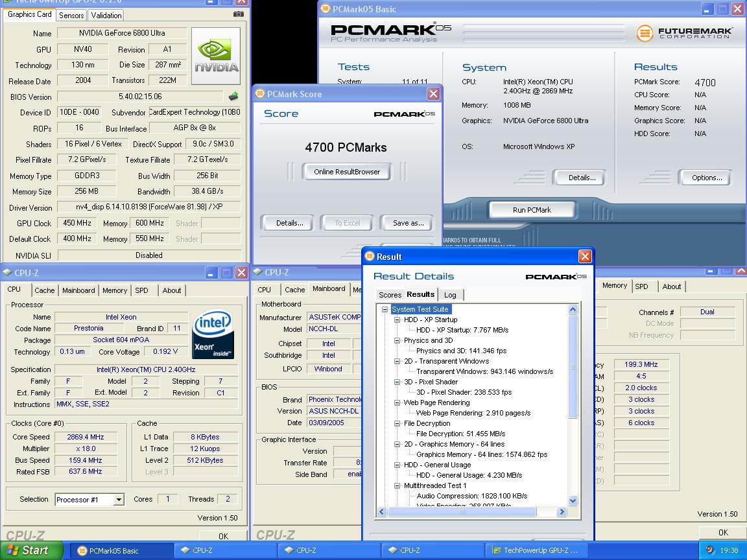Screen dimensions: 747x560
Task: Collapse the Web Page Rendering node
Action: (x=397, y=402)
